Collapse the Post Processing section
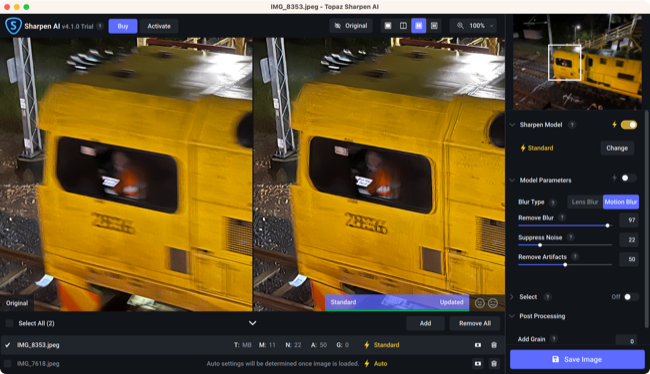Viewport: 650px width, 374px height. [512, 316]
